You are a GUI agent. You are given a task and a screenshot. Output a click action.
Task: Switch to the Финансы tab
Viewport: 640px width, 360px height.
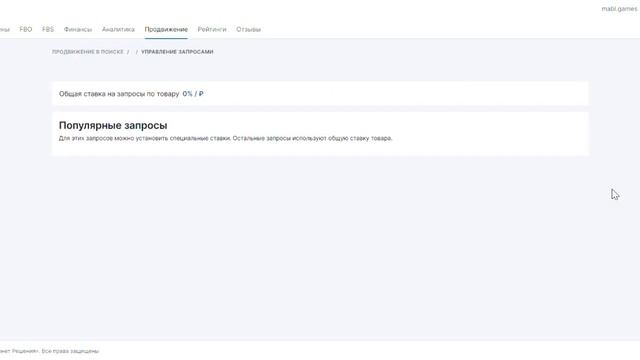78,29
